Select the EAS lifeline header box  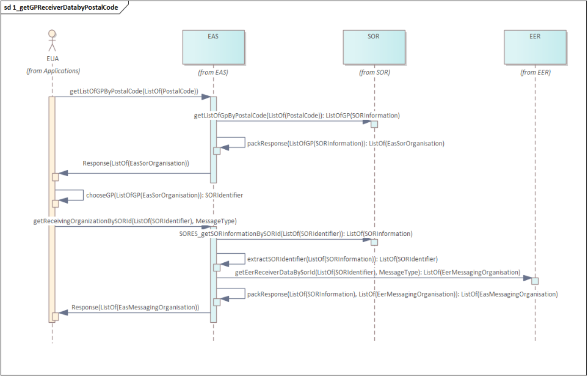click(213, 47)
